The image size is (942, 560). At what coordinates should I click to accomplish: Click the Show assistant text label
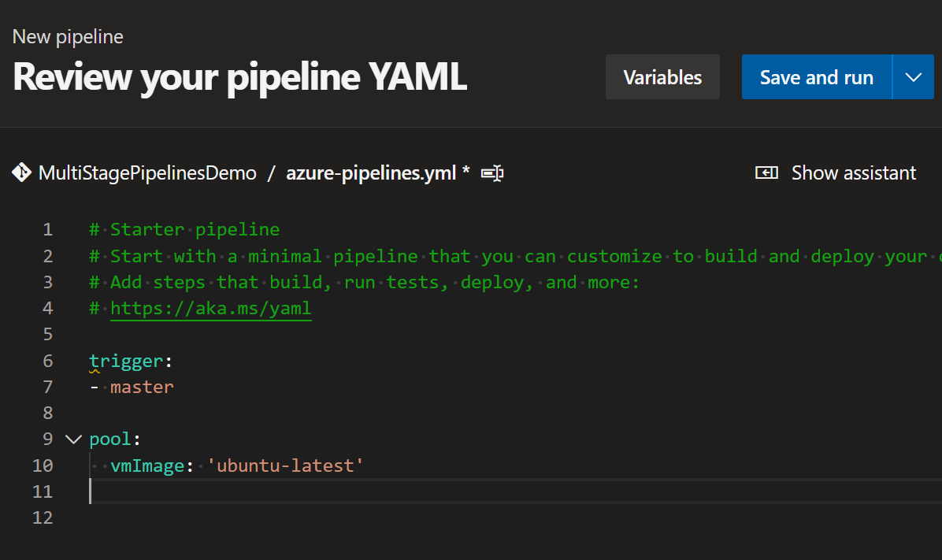[x=854, y=172]
